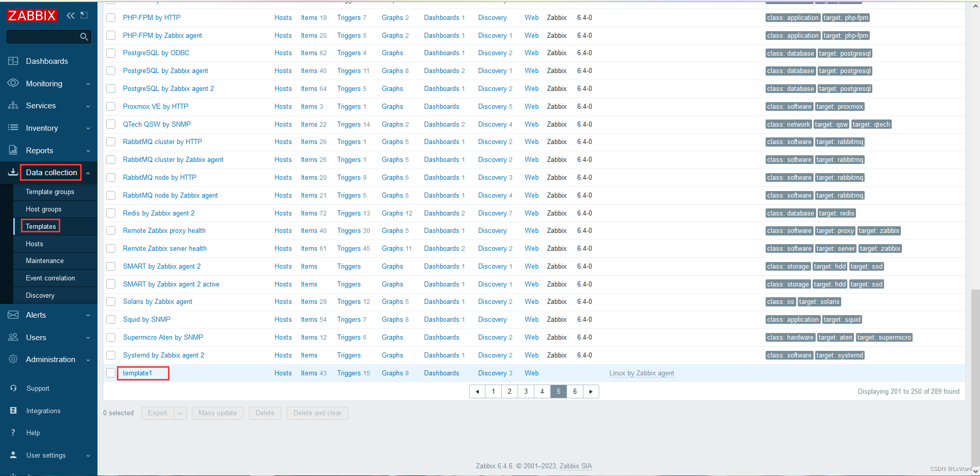
Task: Expand the User settings menu
Action: tap(88, 456)
